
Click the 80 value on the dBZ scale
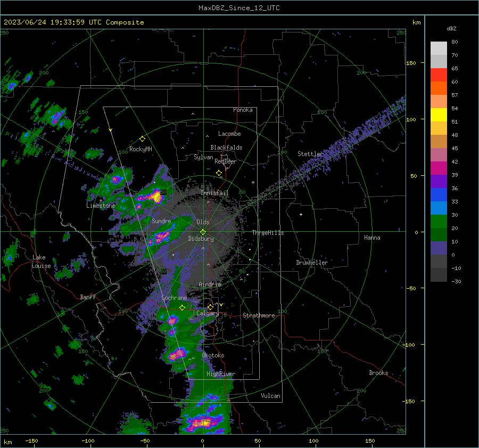(x=455, y=42)
